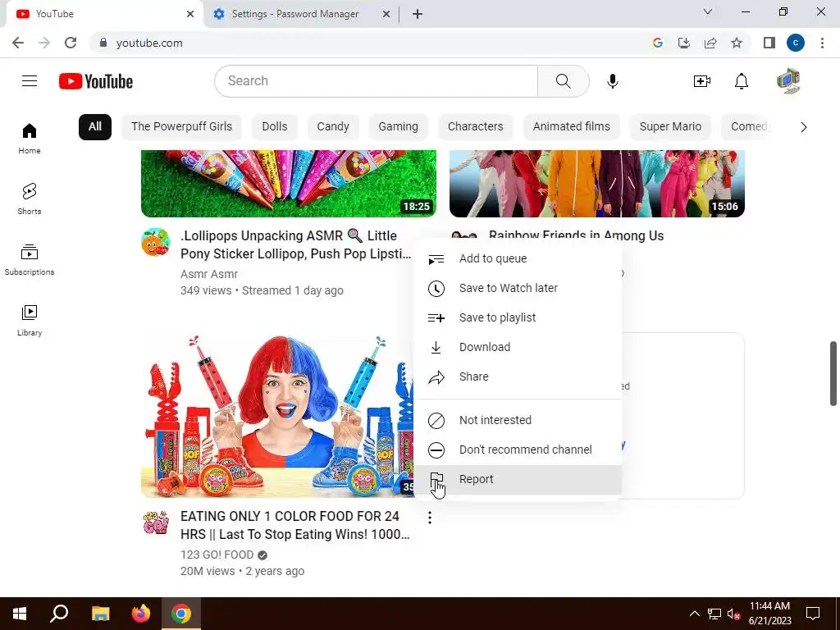Viewport: 840px width, 630px height.
Task: Open the notifications bell
Action: (x=742, y=81)
